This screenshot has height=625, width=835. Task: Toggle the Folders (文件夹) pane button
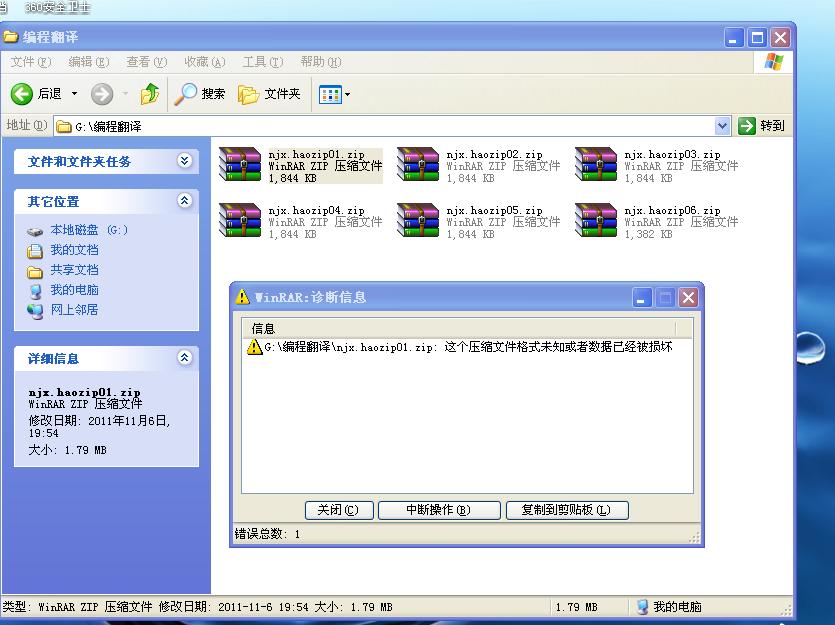point(269,94)
